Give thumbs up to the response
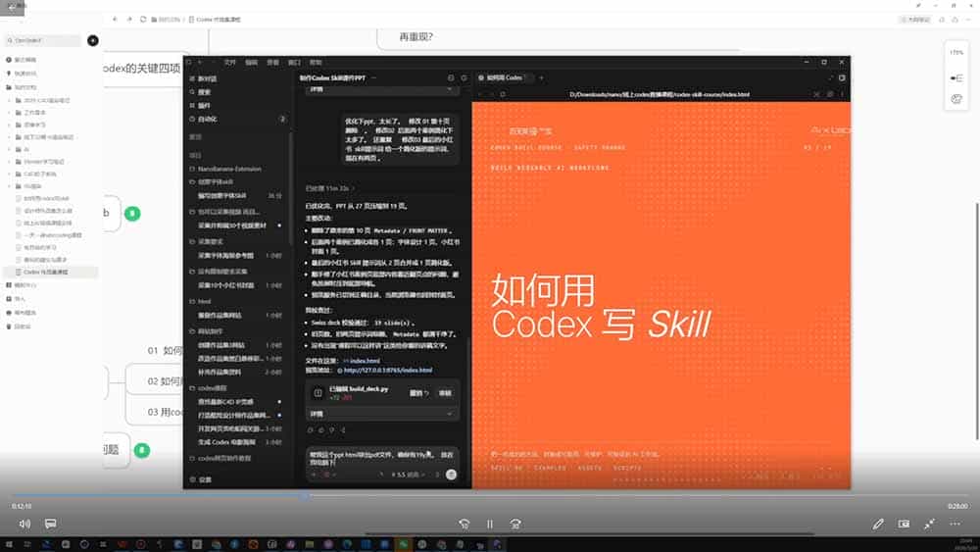Image resolution: width=980 pixels, height=552 pixels. coord(321,430)
